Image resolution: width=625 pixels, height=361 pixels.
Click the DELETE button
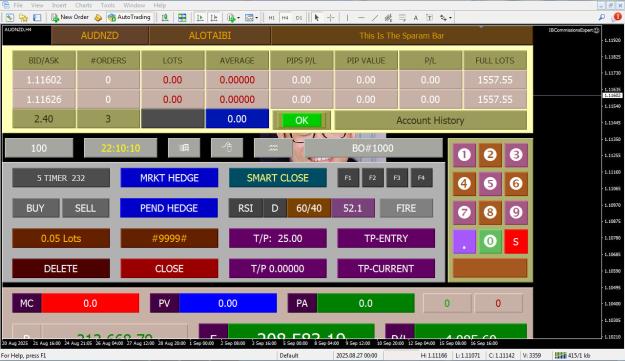tap(61, 269)
